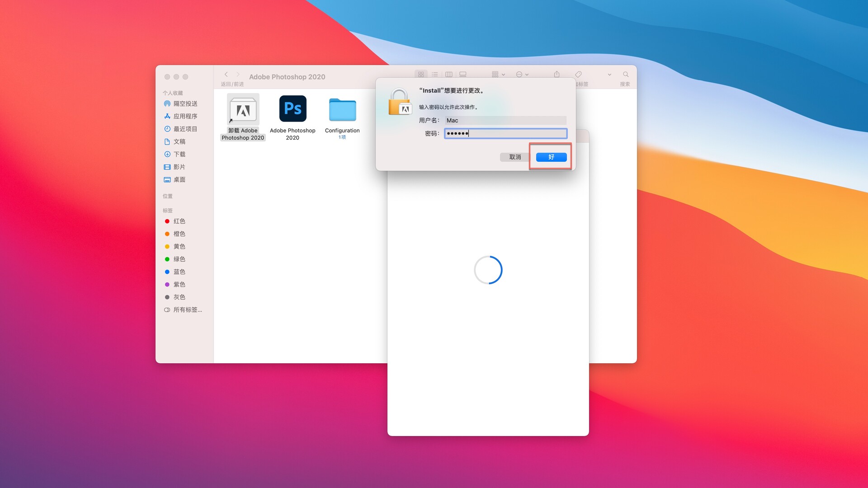
Task: Switch to gallery view in the toolbar
Action: pos(463,75)
